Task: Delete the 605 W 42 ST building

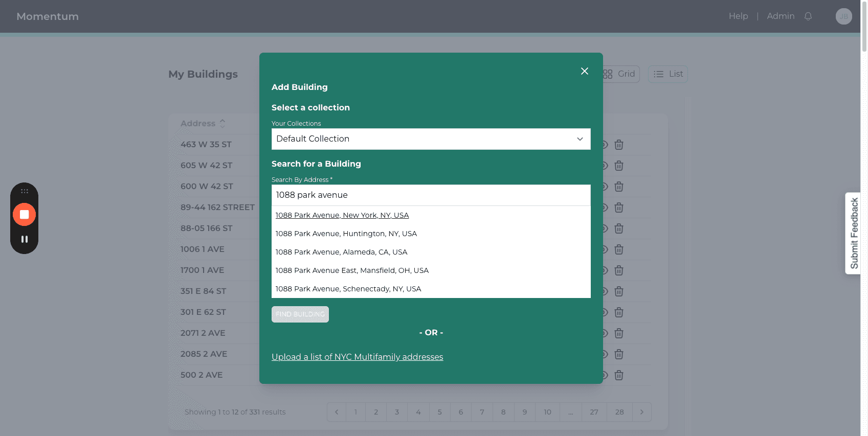Action: coord(619,166)
